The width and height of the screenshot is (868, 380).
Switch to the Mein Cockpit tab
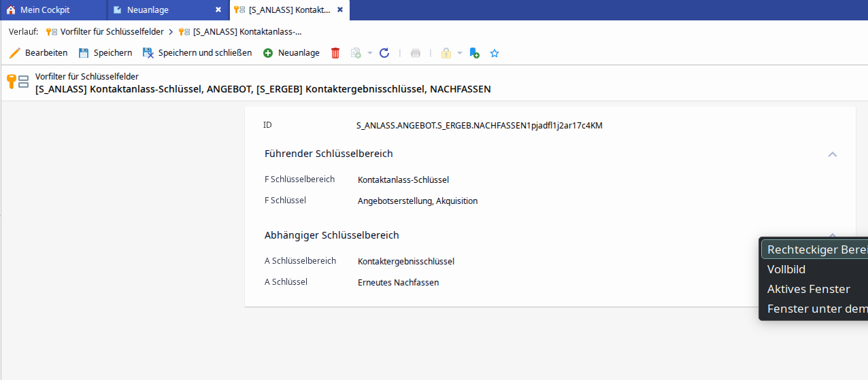pyautogui.click(x=45, y=10)
